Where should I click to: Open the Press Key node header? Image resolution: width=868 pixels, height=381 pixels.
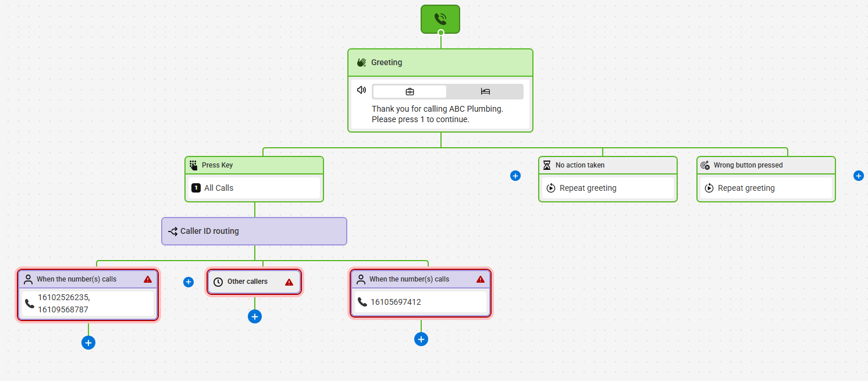pos(254,165)
